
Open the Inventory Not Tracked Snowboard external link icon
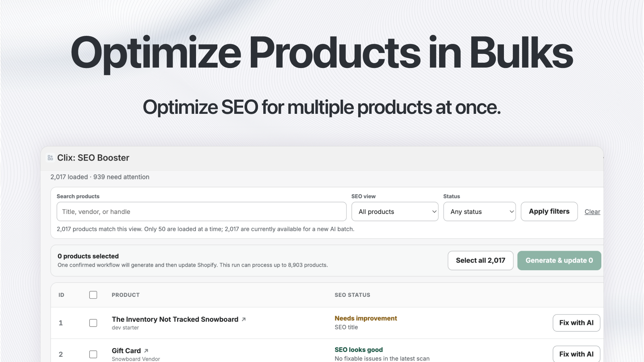tap(244, 319)
